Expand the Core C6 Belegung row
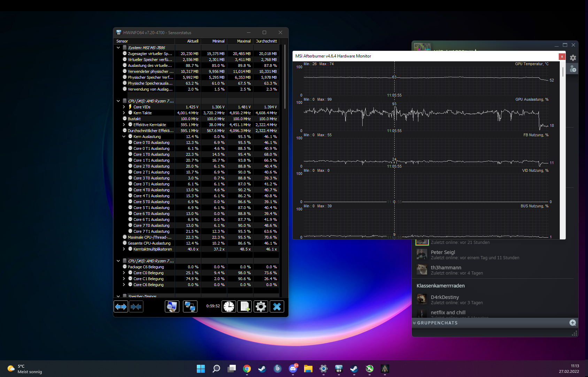Viewport: 588px width, 377px height. 124,285
